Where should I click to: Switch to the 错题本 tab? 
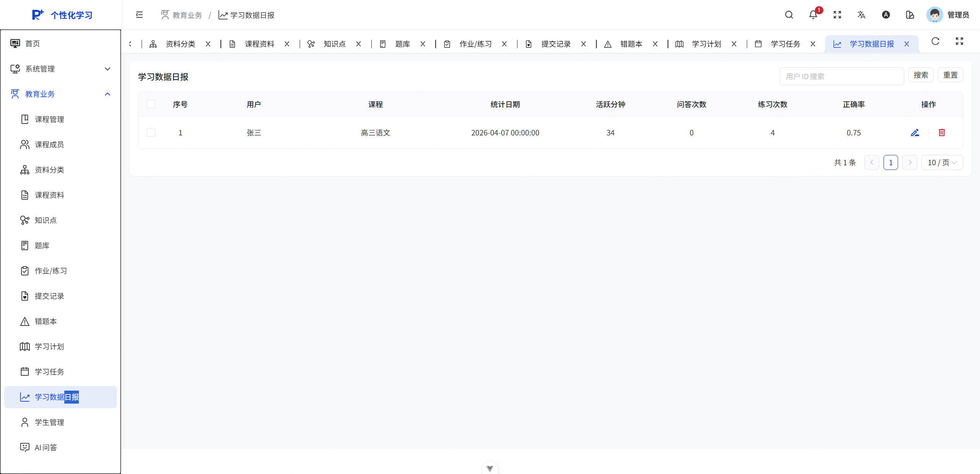click(x=631, y=44)
